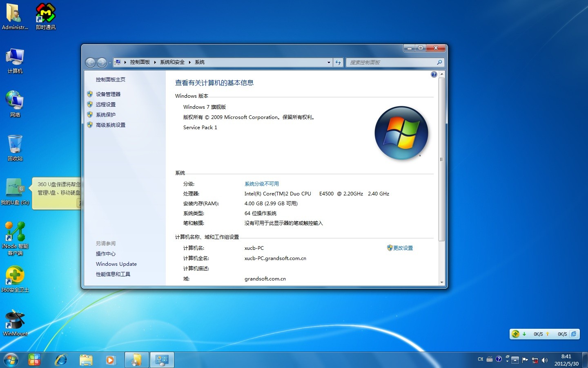Click language bar help icon
This screenshot has height=368, width=588.
(x=499, y=359)
